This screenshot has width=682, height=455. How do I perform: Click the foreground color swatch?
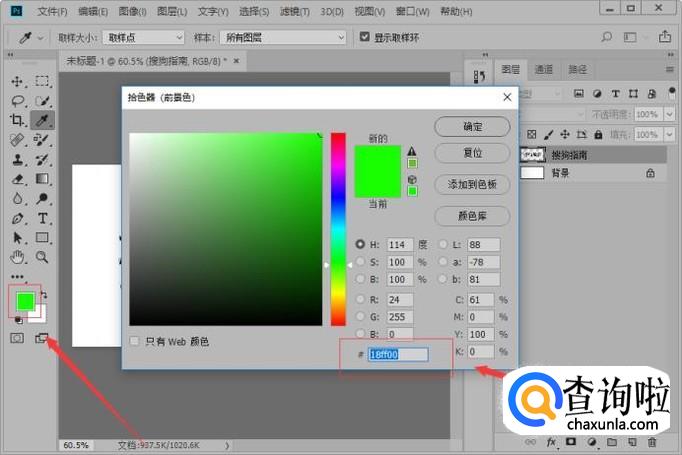click(x=25, y=301)
